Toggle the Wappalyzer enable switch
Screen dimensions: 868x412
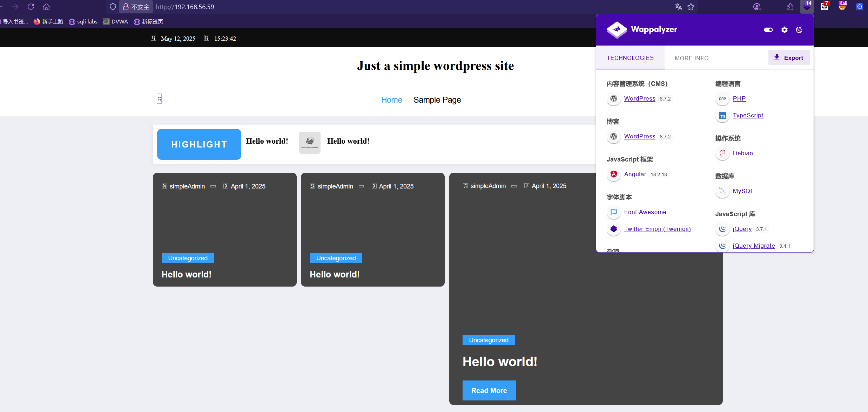coord(768,30)
